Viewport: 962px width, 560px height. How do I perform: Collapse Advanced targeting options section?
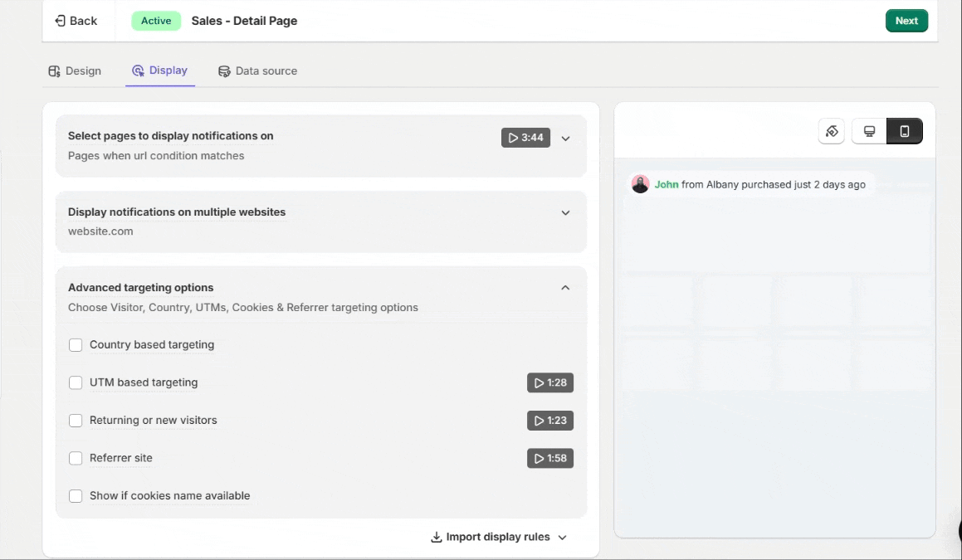(566, 288)
